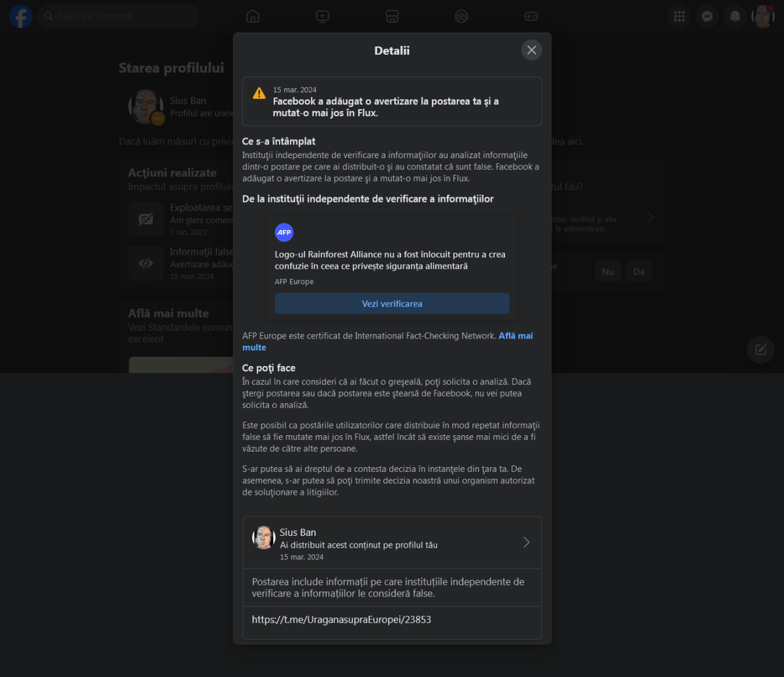
Task: Click the Nu button
Action: click(x=608, y=271)
